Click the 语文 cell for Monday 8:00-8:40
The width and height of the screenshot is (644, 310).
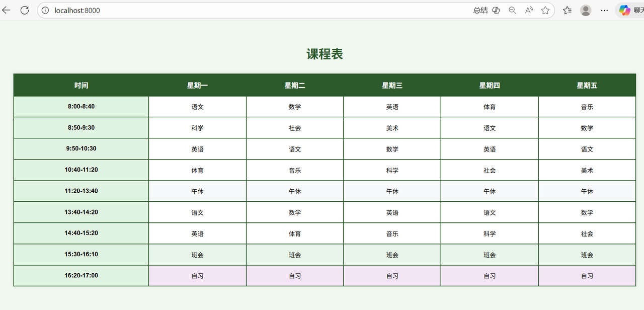[197, 106]
